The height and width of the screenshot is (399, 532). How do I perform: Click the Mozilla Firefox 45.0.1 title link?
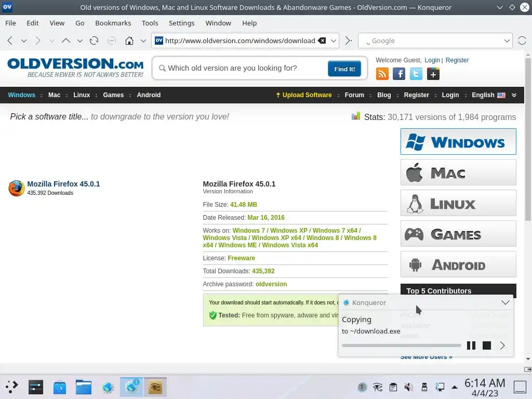pyautogui.click(x=63, y=184)
